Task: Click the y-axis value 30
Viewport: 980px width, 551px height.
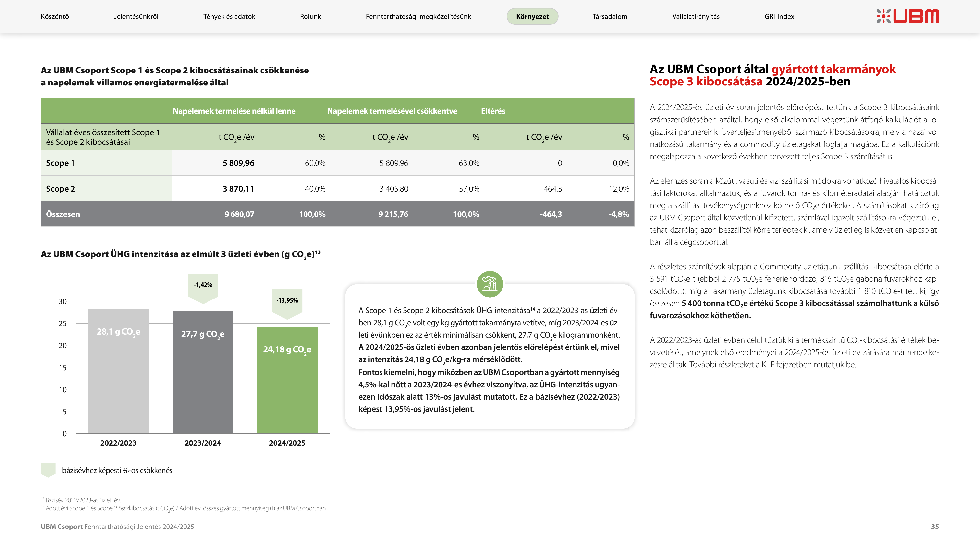Action: coord(63,301)
